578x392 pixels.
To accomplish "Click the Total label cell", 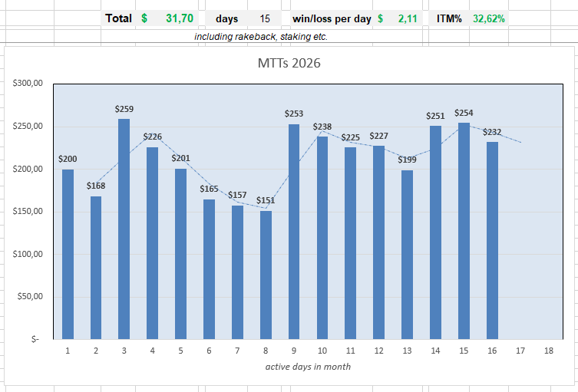I will (118, 18).
